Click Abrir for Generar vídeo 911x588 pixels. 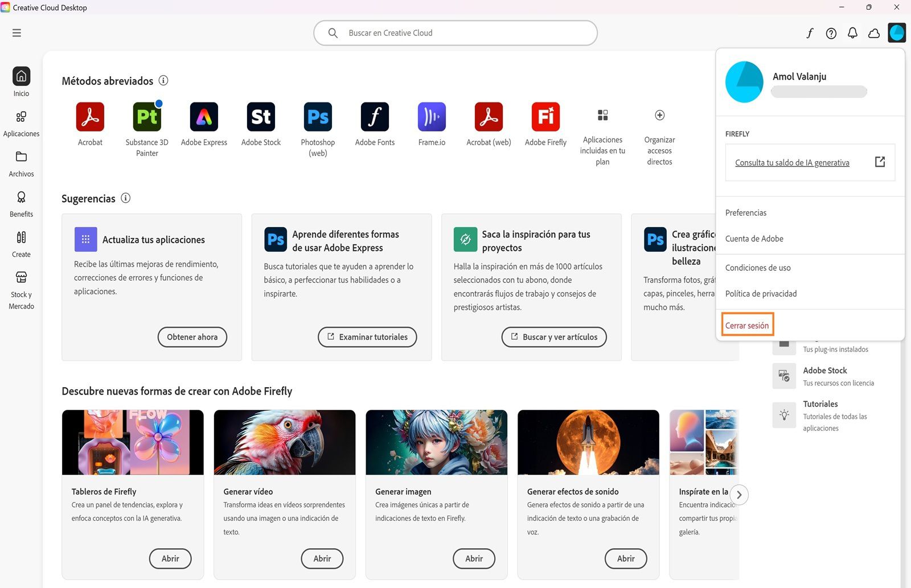click(x=322, y=558)
